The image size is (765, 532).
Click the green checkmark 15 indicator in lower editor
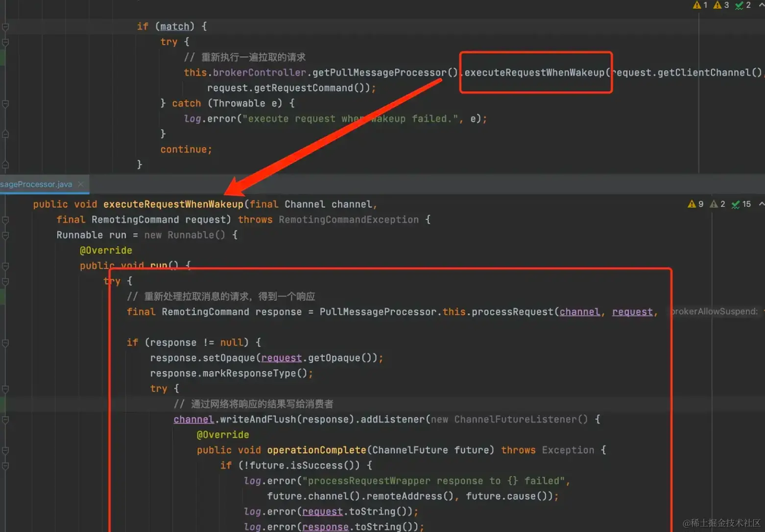click(x=741, y=204)
